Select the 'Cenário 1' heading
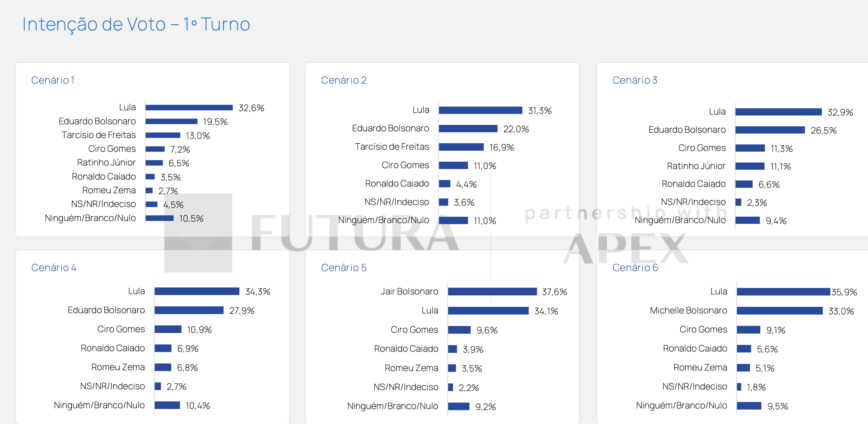 53,80
